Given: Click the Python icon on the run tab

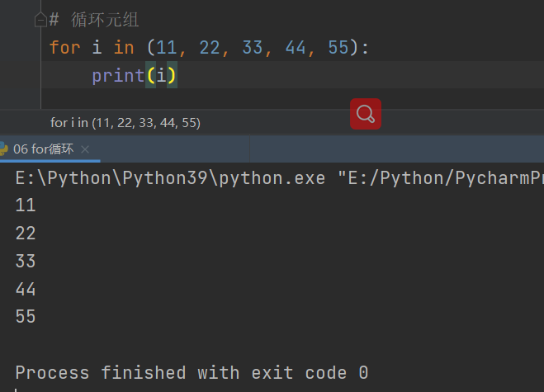Looking at the screenshot, I should [x=4, y=149].
